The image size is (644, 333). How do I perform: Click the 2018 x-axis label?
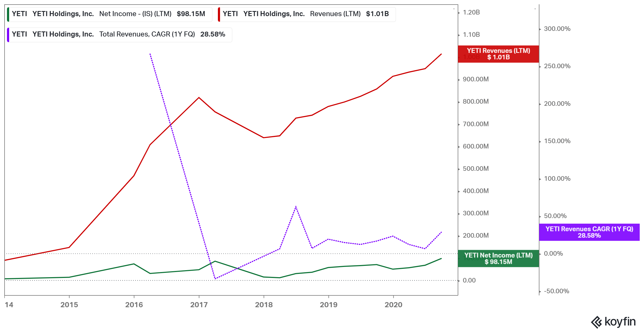tap(264, 305)
